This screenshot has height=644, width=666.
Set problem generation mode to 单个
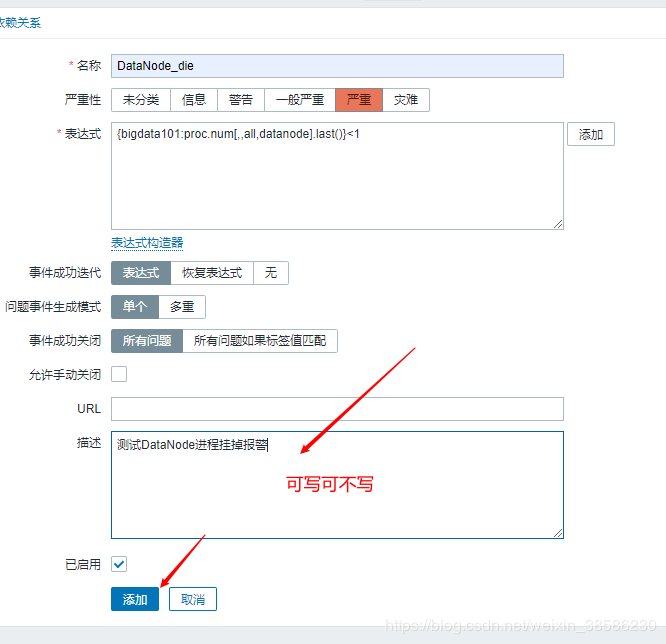pos(135,307)
